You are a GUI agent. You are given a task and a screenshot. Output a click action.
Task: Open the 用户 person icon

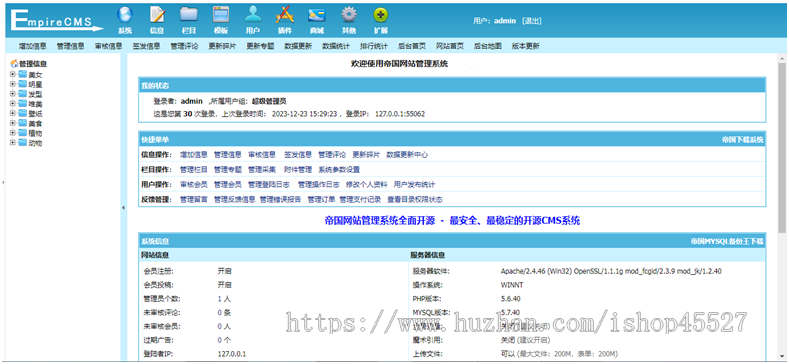coord(253,14)
